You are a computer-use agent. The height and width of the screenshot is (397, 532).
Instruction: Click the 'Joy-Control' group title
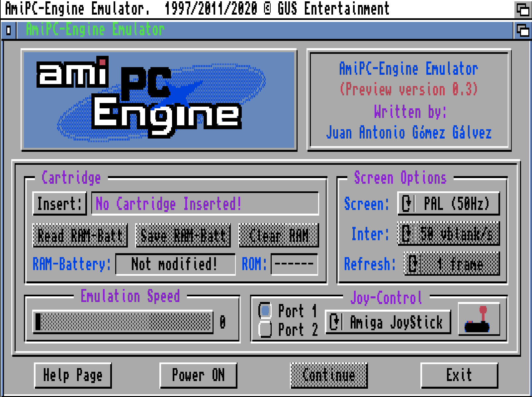click(386, 298)
